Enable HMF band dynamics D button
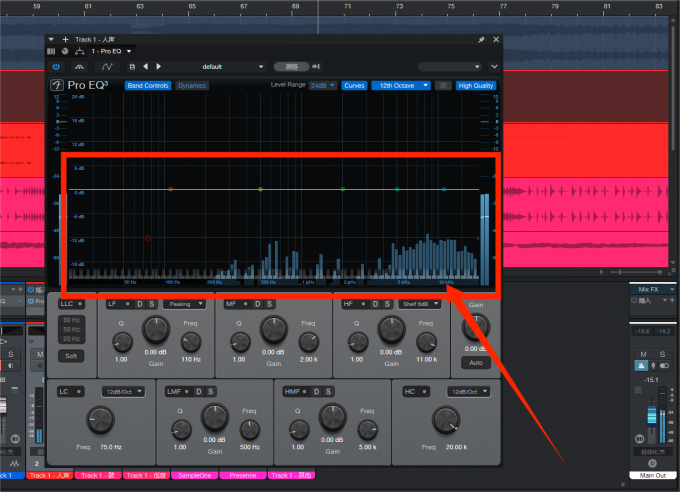The image size is (680, 492). point(316,392)
